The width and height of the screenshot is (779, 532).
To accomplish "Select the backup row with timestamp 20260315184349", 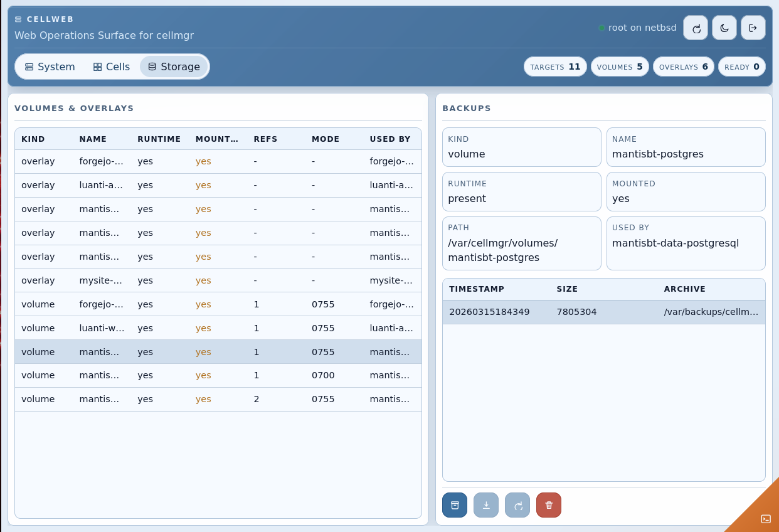I will click(x=603, y=312).
